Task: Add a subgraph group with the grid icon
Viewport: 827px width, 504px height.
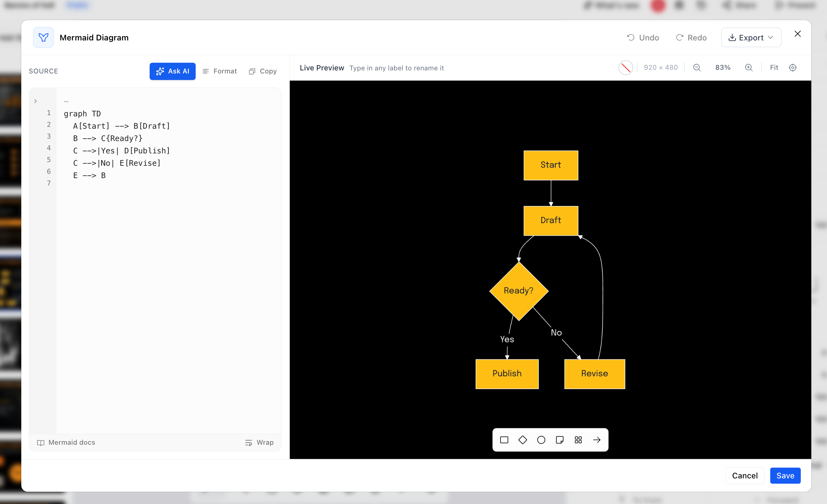Action: (x=578, y=440)
